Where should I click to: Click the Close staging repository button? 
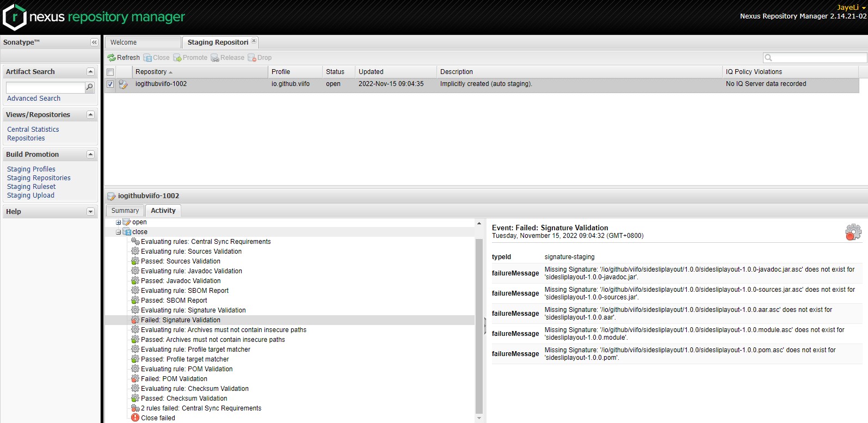tap(157, 58)
